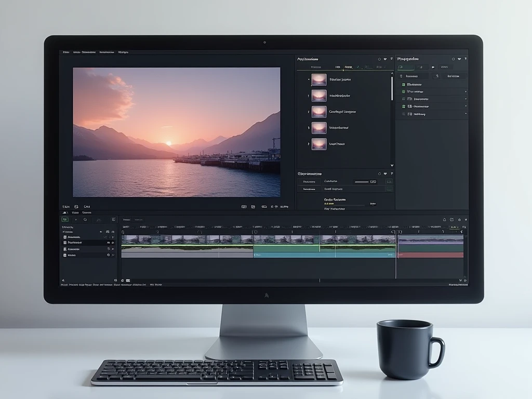Open the first menu in the top menu bar
532x399 pixels.
tap(66, 52)
